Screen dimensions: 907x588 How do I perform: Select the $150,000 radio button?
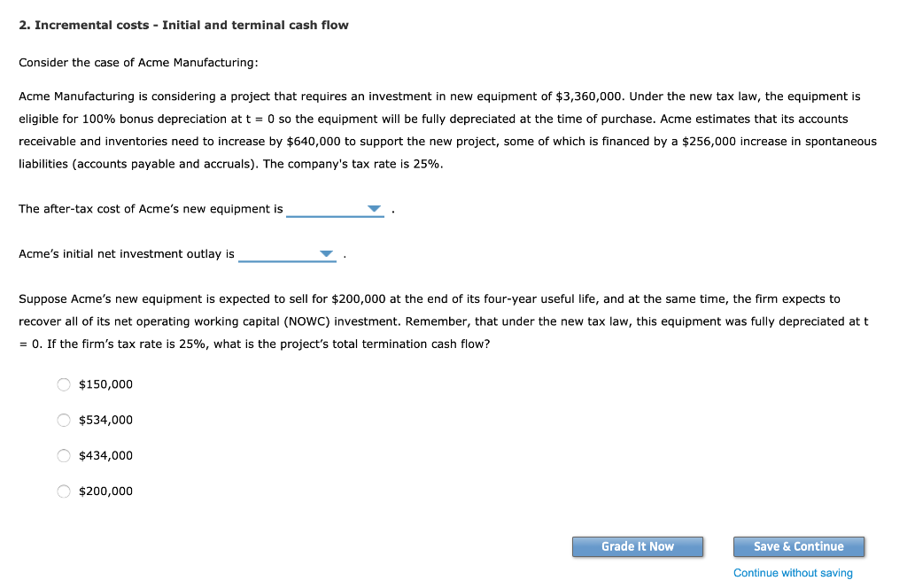pyautogui.click(x=63, y=384)
